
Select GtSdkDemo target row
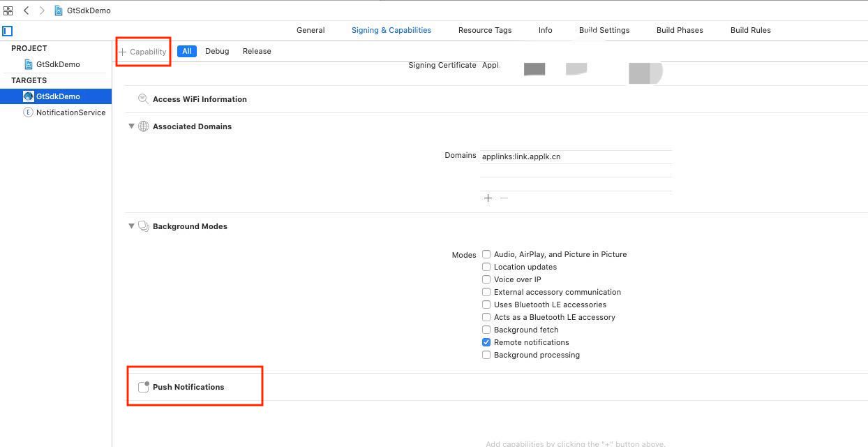56,96
